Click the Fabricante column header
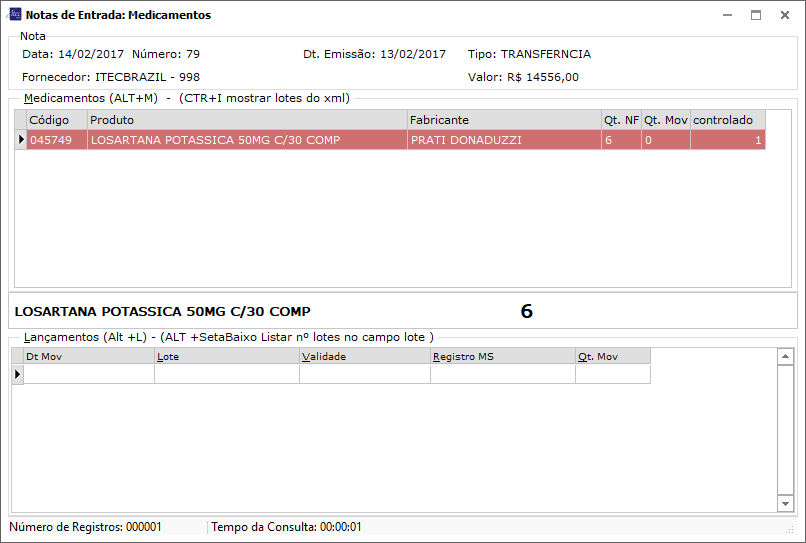806x543 pixels. point(504,120)
